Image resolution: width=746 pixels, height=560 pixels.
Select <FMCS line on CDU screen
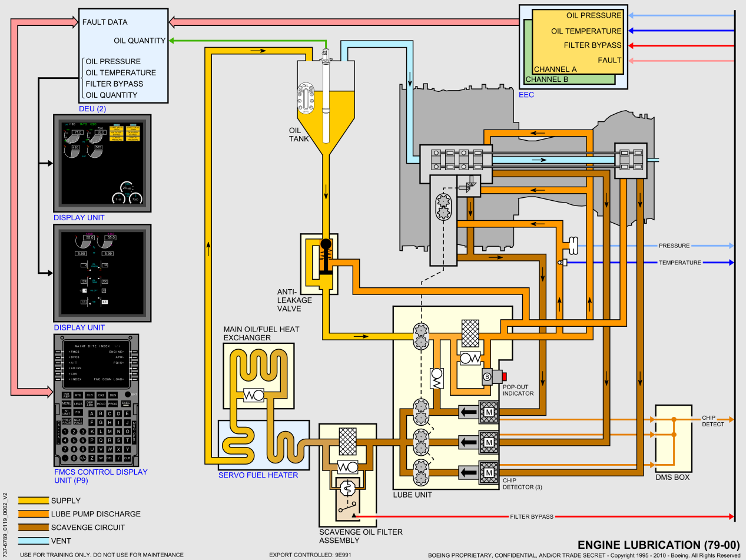(x=74, y=352)
